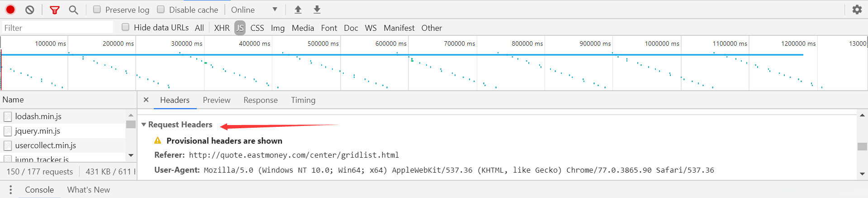
Task: Close the request details panel
Action: [x=146, y=100]
